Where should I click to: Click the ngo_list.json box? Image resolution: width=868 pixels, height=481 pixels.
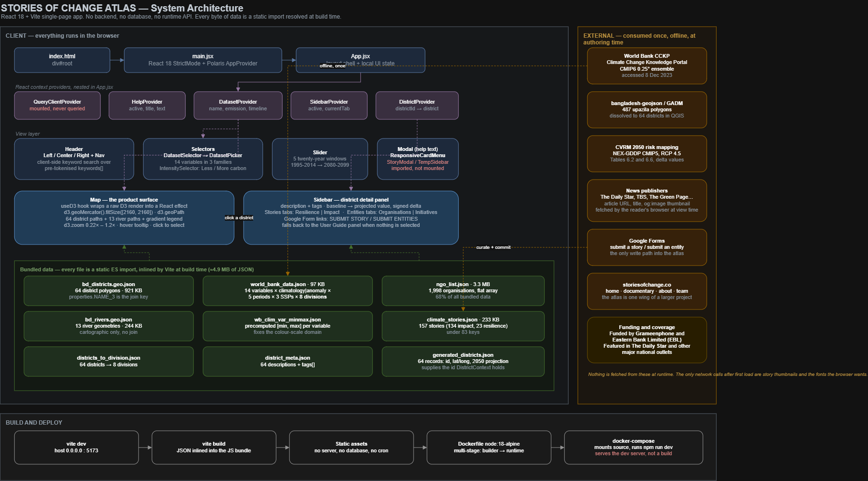point(463,291)
